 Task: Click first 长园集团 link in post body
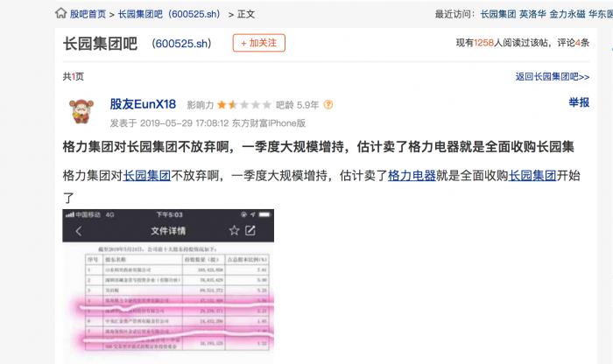coord(147,175)
